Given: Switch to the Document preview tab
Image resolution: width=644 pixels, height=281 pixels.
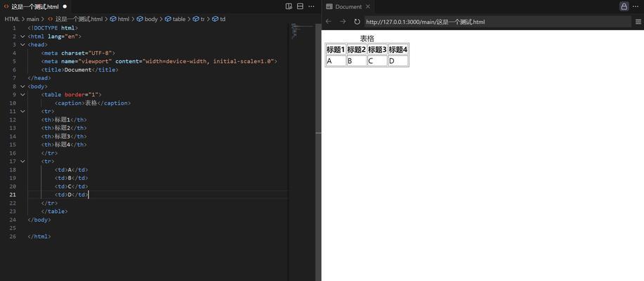Looking at the screenshot, I should (x=348, y=6).
